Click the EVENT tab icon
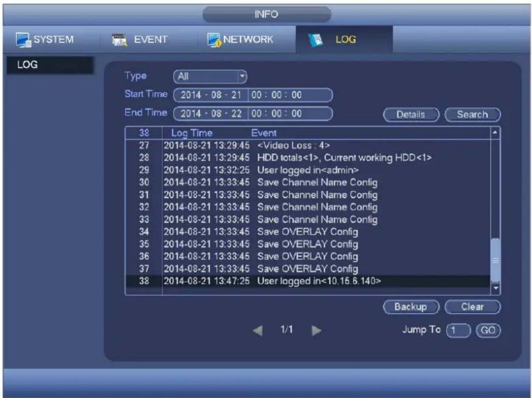 point(119,40)
